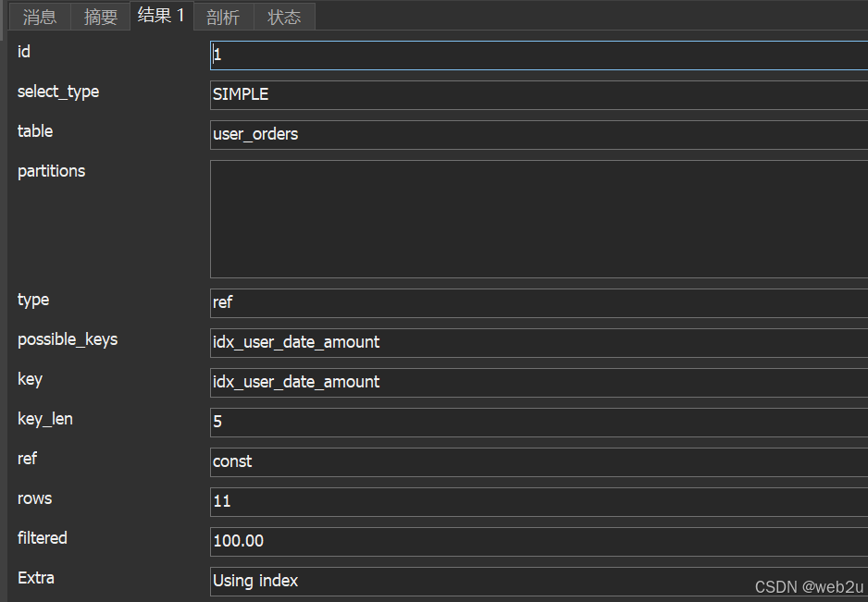
Task: Click the possible_keys value field
Action: pos(537,343)
